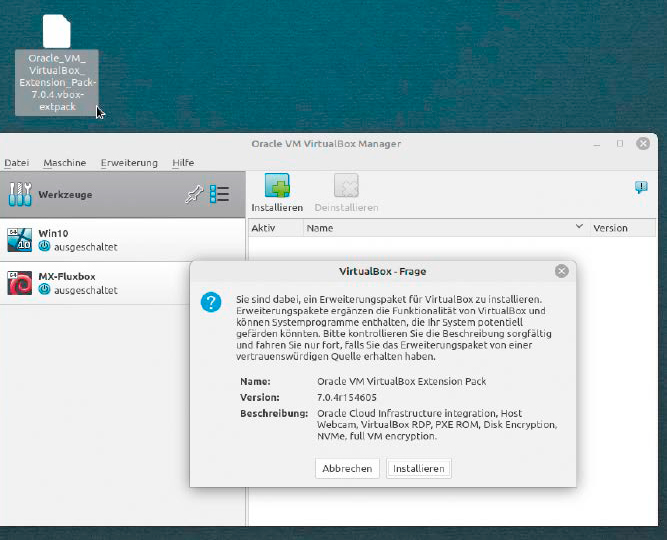The width and height of the screenshot is (667, 540).
Task: Open the Datei menu
Action: coord(17,163)
